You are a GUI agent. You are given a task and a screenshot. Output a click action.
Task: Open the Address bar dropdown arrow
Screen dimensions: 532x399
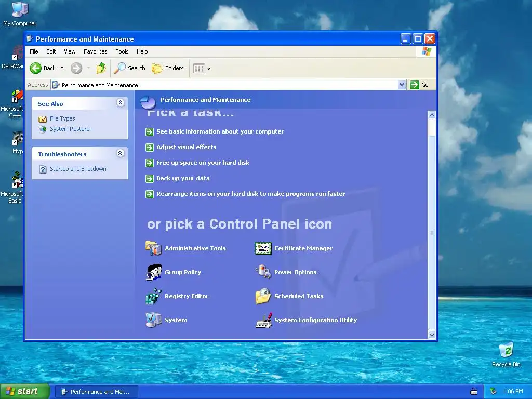point(402,85)
